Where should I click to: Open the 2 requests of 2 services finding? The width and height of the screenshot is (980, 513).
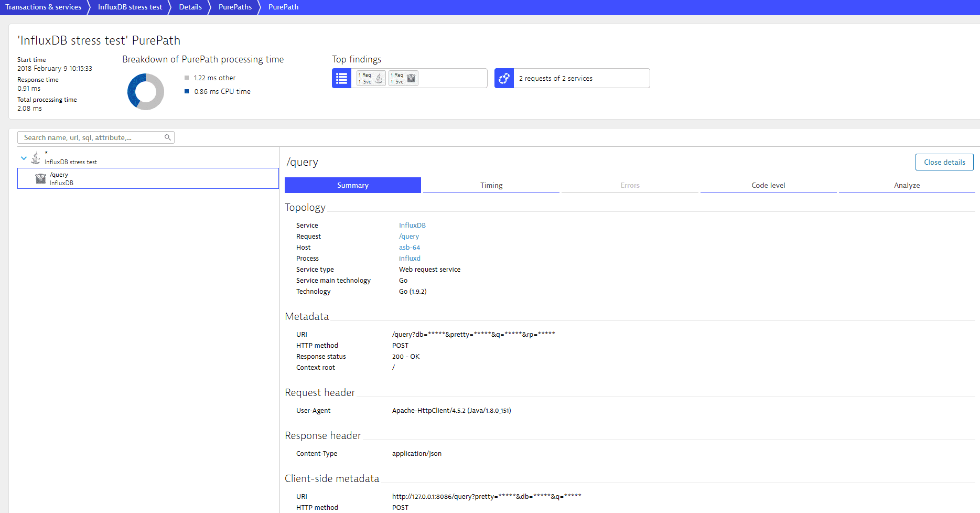coord(572,78)
